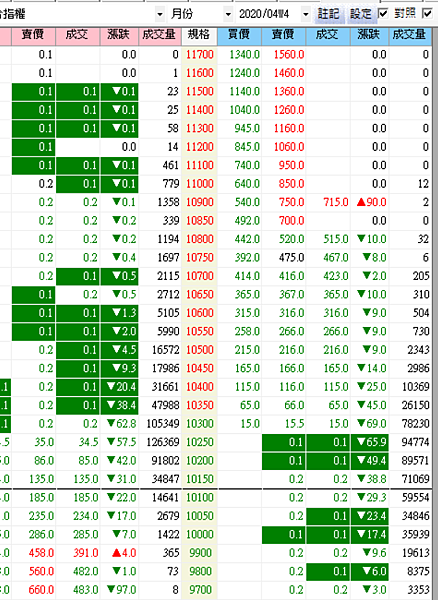
Task: Click call change ▲4.0 cell
Action: pyautogui.click(x=120, y=553)
